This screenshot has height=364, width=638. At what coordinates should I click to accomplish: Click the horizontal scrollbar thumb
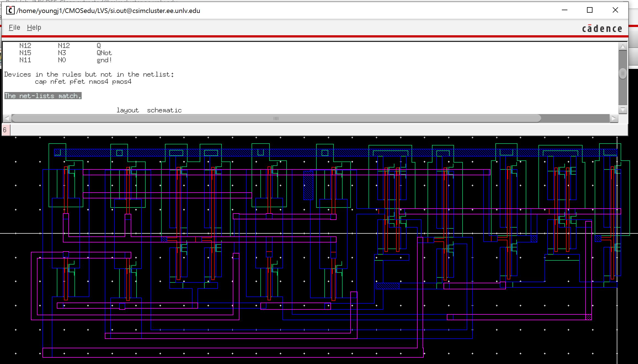point(276,118)
